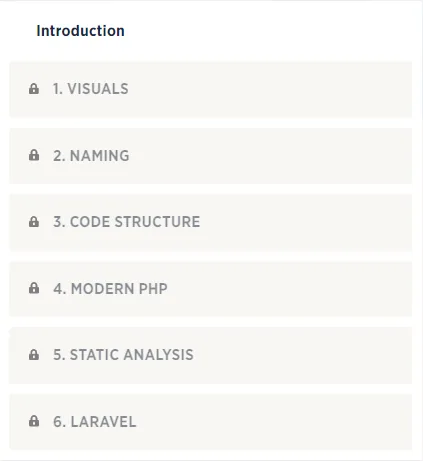The width and height of the screenshot is (423, 461).
Task: Click the white header area right of Introduction
Action: point(268,31)
